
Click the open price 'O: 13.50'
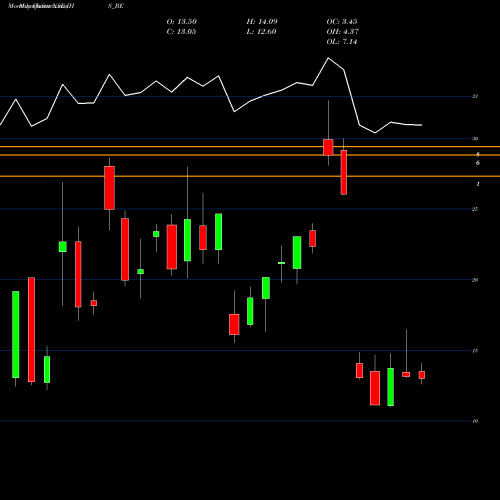pos(182,22)
